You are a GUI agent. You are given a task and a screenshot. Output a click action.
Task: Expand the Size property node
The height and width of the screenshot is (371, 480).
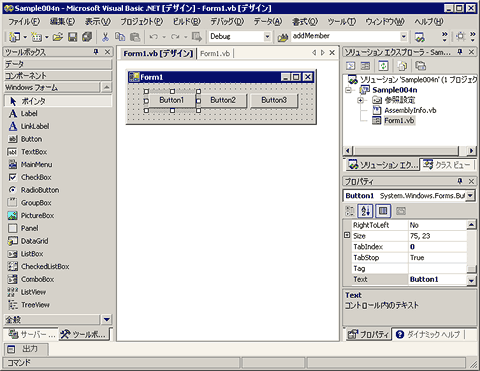click(347, 235)
